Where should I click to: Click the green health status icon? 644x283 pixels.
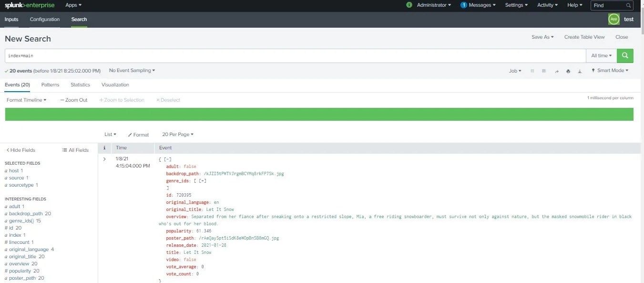click(409, 5)
